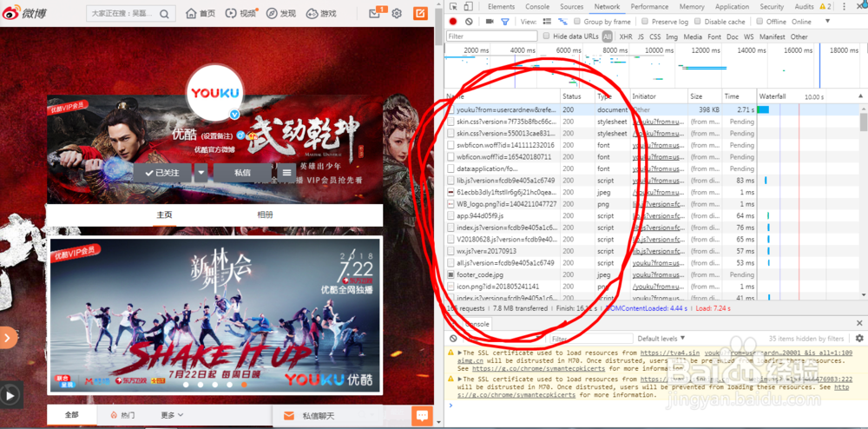Viewport: 868px width, 429px height.
Task: Close the console drawer
Action: (x=859, y=323)
